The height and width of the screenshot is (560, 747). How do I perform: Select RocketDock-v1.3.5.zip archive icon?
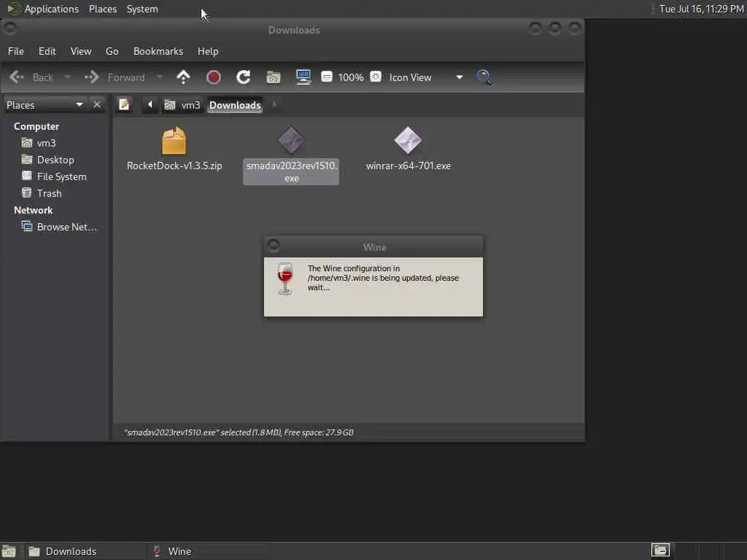pos(174,141)
